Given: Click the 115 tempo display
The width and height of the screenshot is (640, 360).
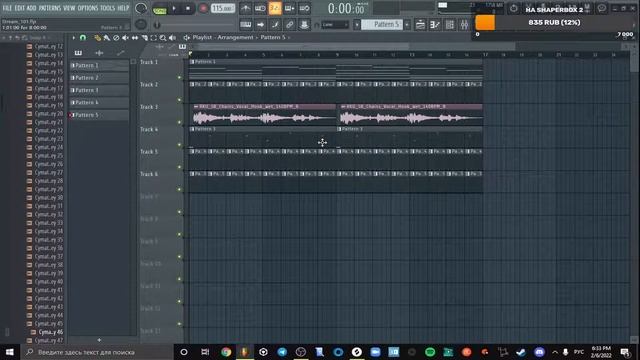Looking at the screenshot, I should tap(222, 8).
